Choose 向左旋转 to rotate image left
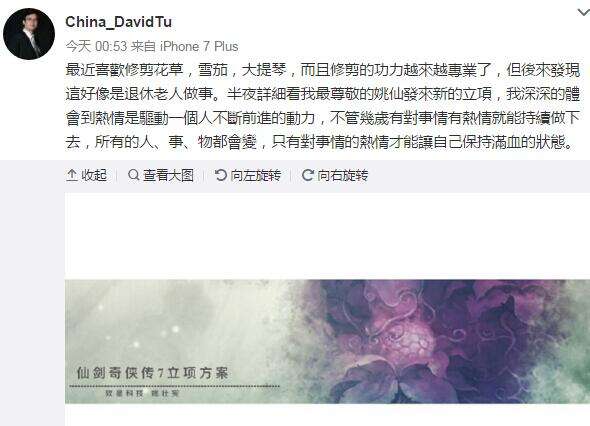 [x=255, y=175]
